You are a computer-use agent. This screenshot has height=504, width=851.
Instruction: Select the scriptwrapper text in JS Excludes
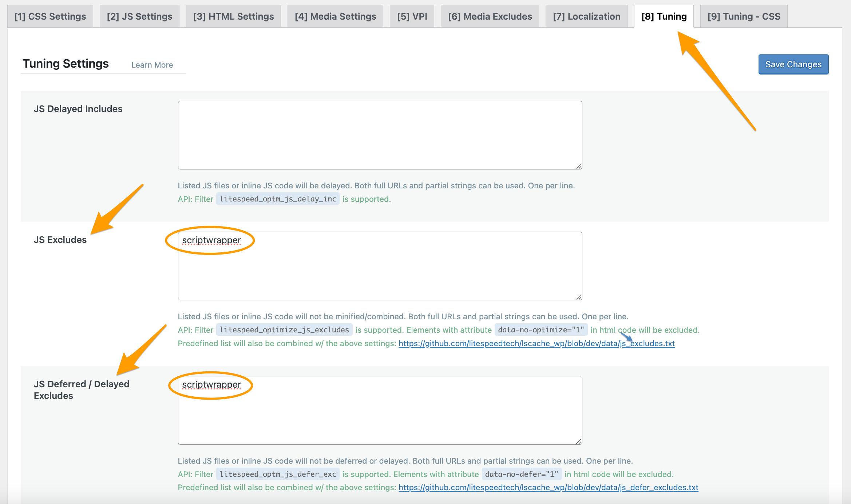(x=211, y=240)
